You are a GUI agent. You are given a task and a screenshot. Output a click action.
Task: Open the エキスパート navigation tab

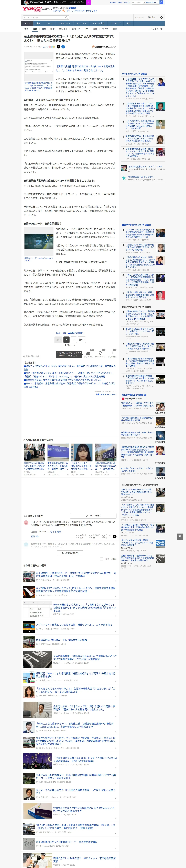pyautogui.click(x=64, y=24)
